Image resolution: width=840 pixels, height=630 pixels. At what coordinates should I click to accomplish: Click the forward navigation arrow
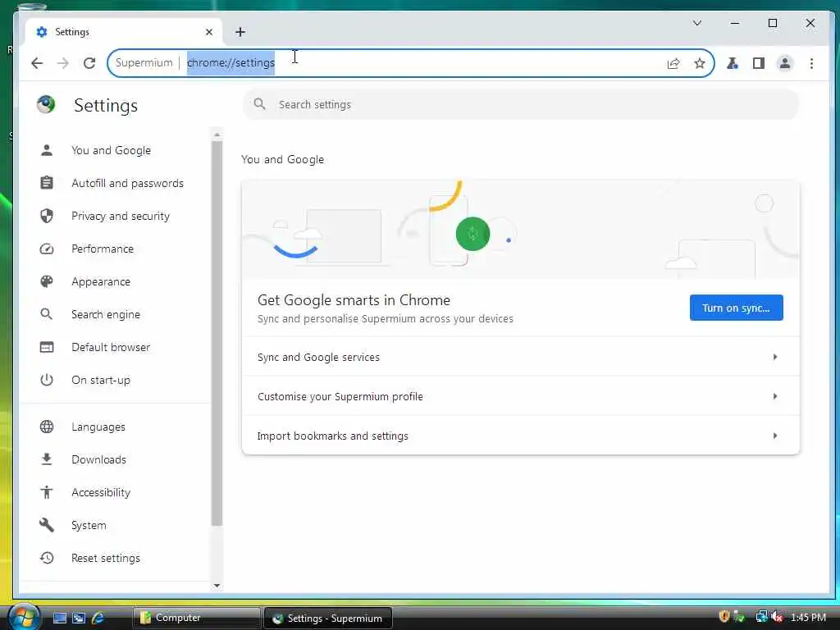[62, 63]
